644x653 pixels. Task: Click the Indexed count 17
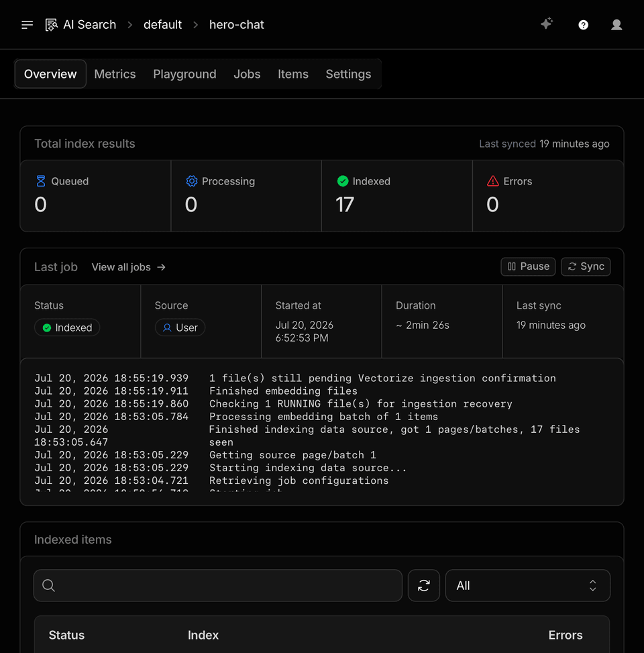(x=345, y=205)
